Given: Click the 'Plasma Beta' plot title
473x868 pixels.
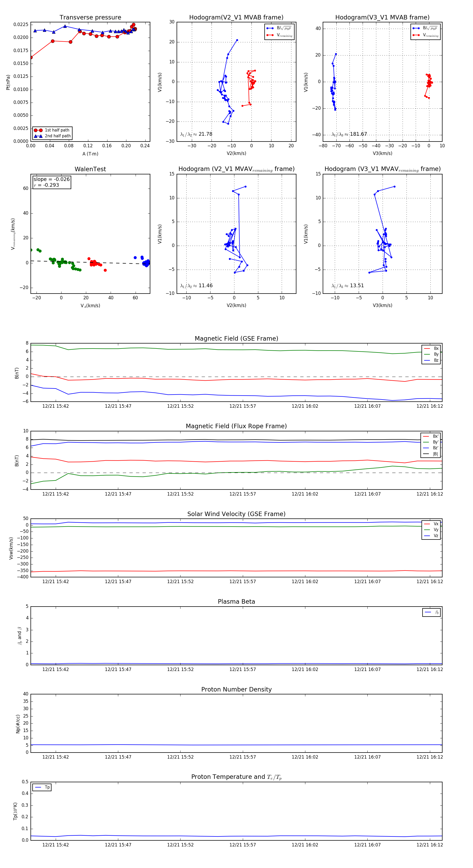Looking at the screenshot, I should [236, 602].
